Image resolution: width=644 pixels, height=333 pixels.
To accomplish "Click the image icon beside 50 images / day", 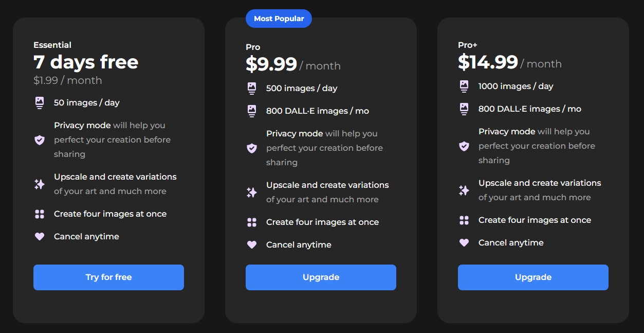I will tap(40, 103).
